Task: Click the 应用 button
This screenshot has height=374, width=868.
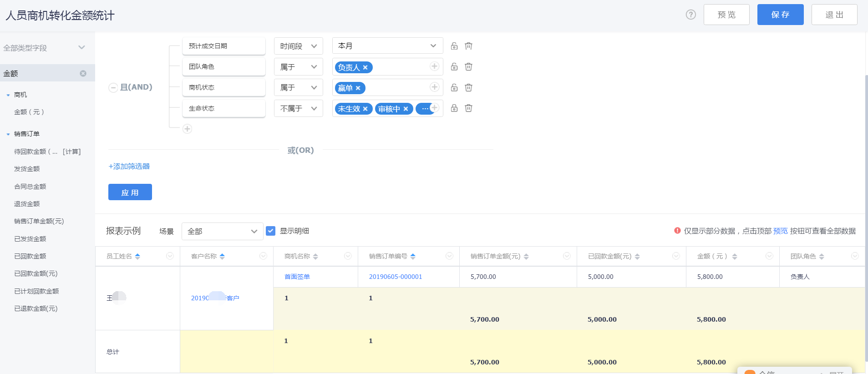Action: (130, 192)
